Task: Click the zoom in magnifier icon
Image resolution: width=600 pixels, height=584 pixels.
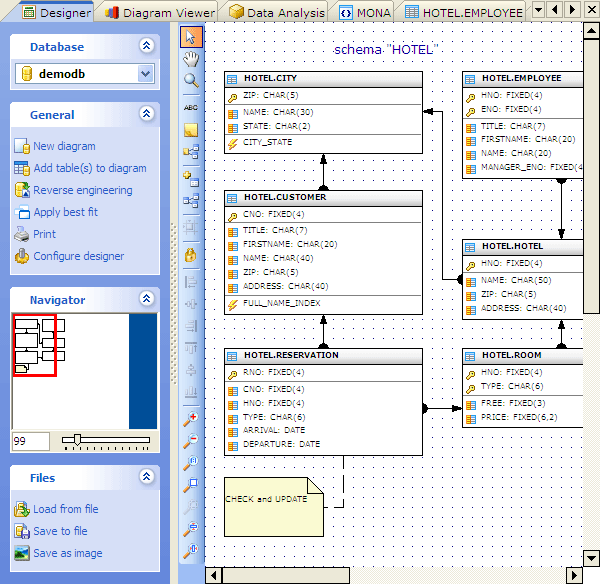Action: (x=191, y=417)
